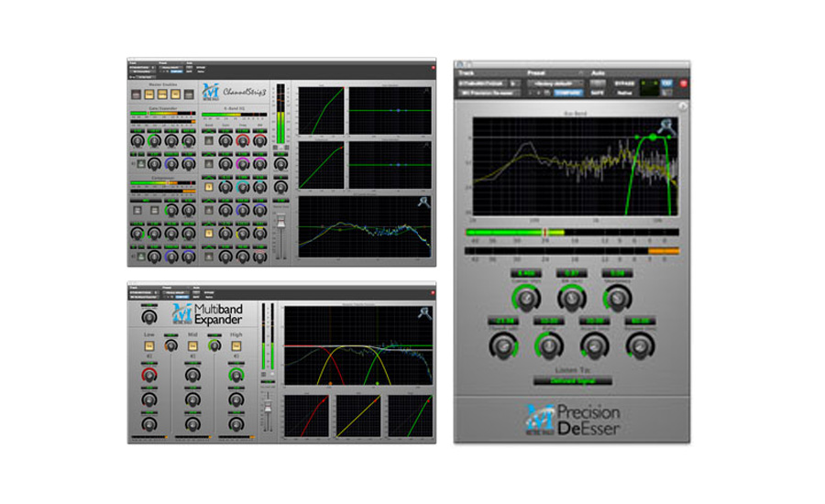Click the blue Compare button in Multiband Expander
The image size is (825, 504).
pyautogui.click(x=182, y=297)
